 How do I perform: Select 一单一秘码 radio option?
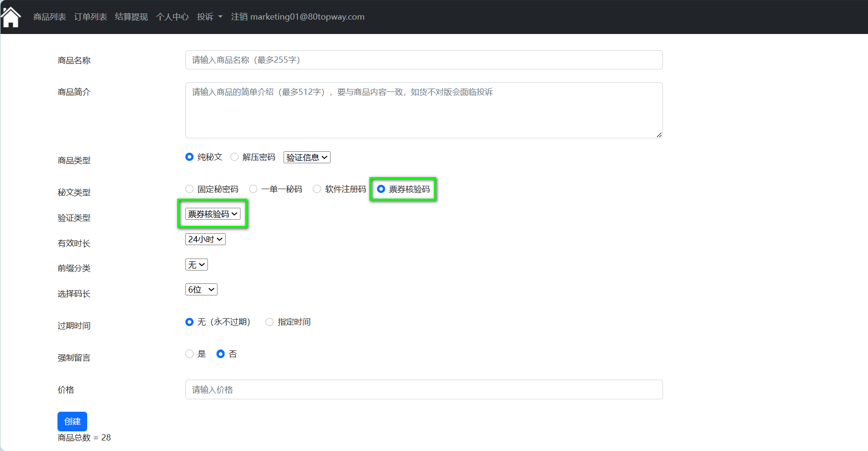253,189
